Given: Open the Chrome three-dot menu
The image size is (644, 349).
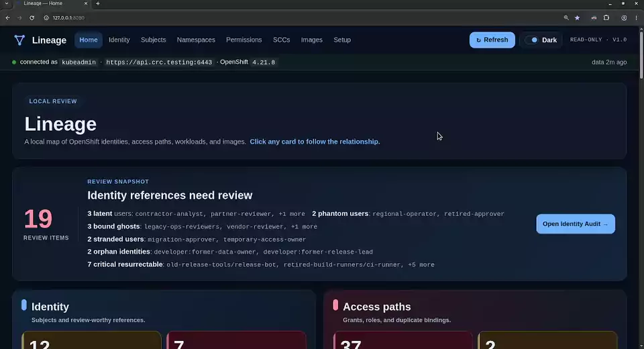Looking at the screenshot, I should click(x=636, y=17).
